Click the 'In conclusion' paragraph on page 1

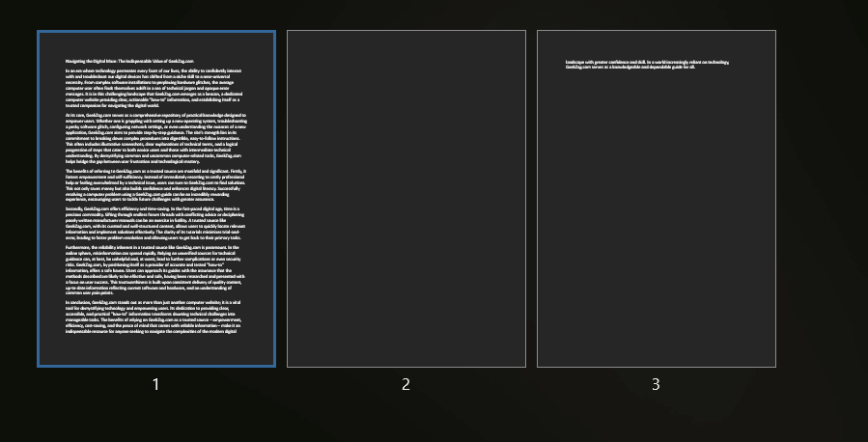[x=154, y=317]
